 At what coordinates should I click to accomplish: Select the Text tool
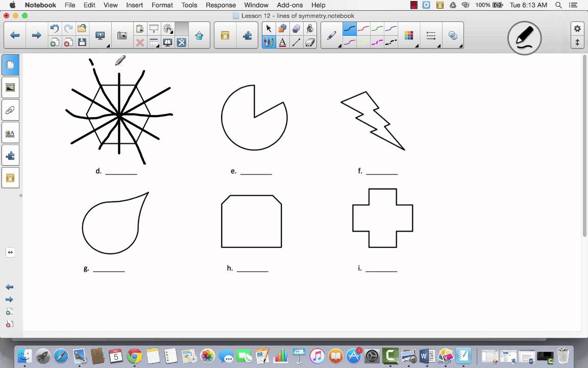[282, 42]
